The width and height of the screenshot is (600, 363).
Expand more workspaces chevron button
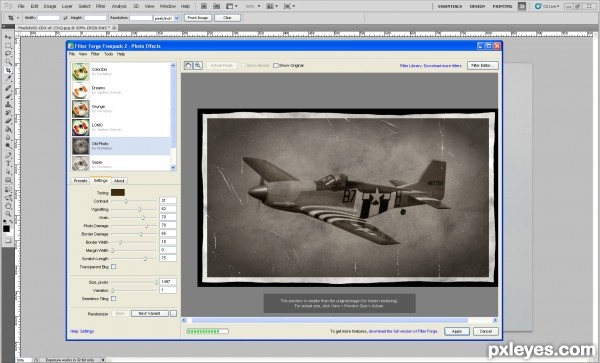(522, 6)
